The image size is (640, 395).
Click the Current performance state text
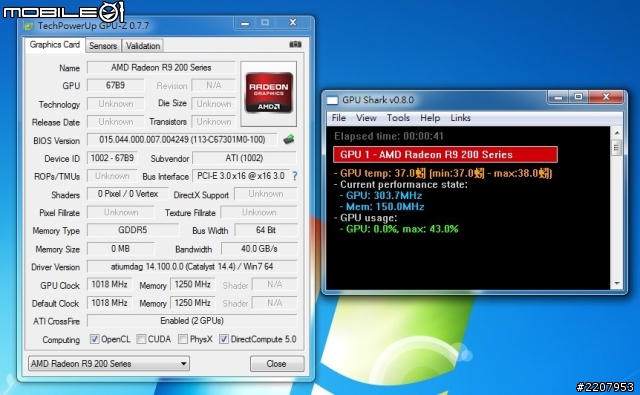401,184
